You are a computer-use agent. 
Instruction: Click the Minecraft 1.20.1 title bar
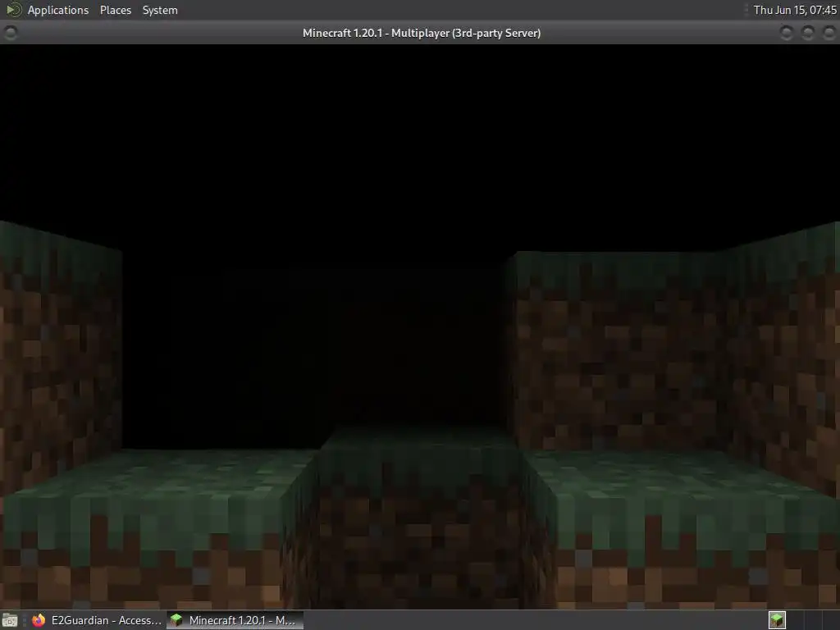pyautogui.click(x=422, y=33)
